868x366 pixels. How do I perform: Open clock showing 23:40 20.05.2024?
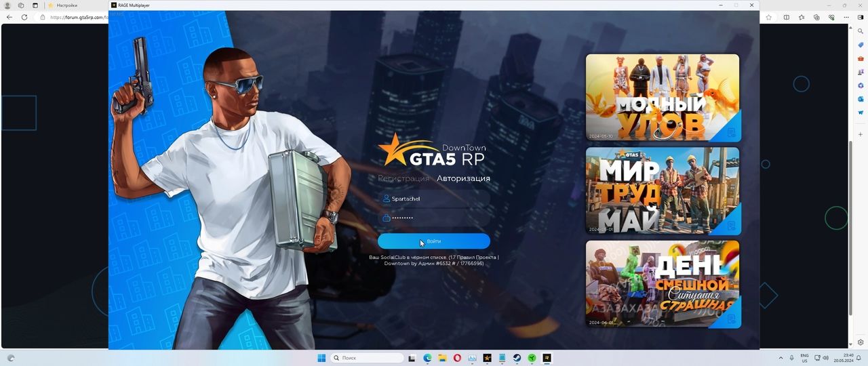pyautogui.click(x=844, y=358)
